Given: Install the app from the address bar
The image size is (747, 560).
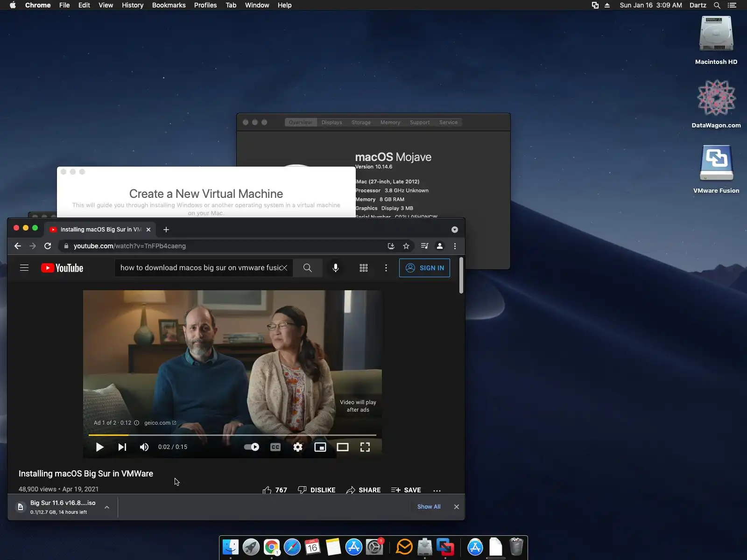Looking at the screenshot, I should (391, 246).
